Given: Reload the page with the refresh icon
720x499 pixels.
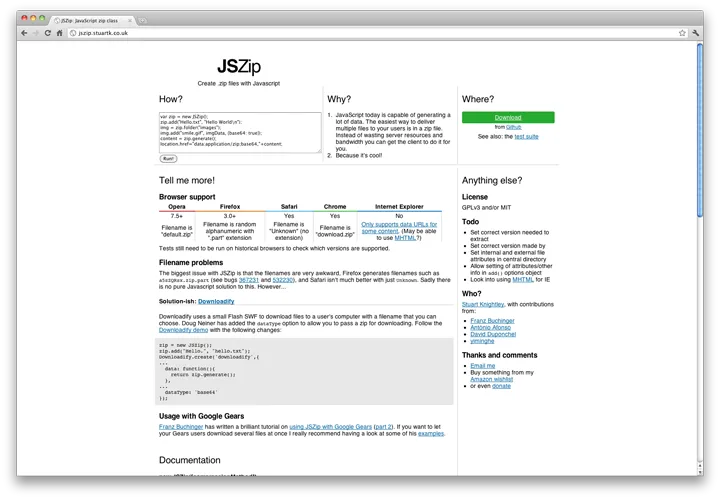Looking at the screenshot, I should click(x=48, y=33).
